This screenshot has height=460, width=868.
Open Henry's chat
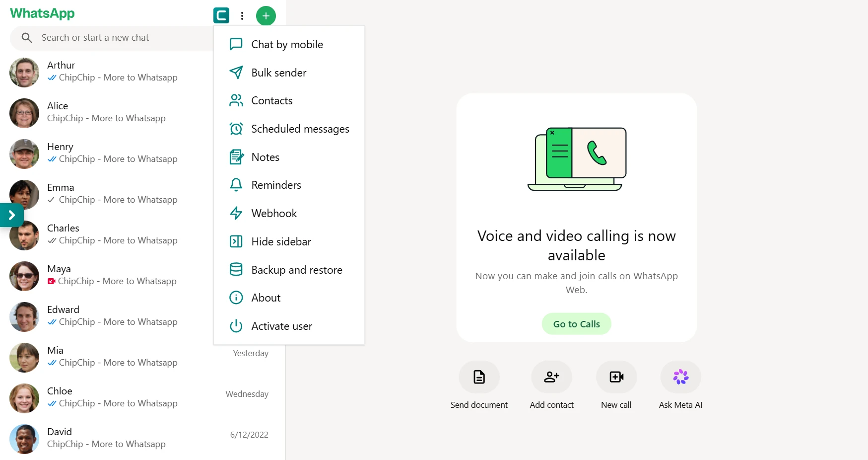[107, 153]
